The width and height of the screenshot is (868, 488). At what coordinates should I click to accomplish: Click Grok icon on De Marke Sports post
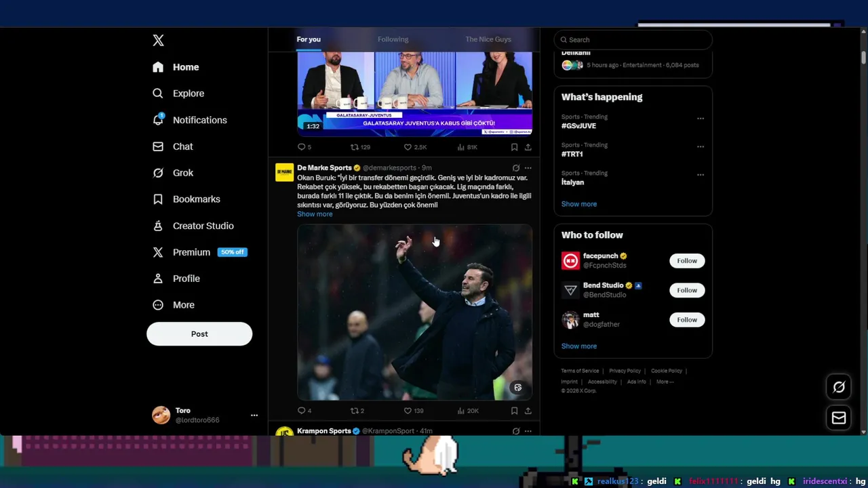[515, 168]
